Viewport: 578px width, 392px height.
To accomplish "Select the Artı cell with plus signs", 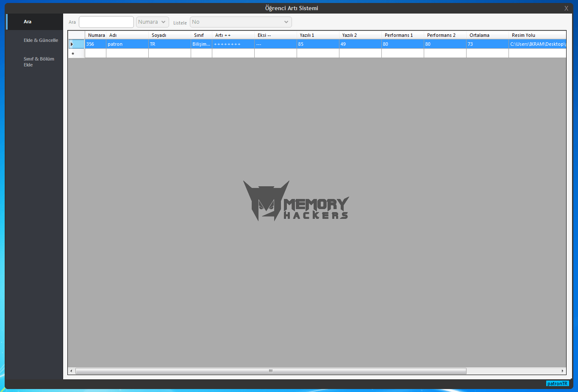I will [233, 44].
